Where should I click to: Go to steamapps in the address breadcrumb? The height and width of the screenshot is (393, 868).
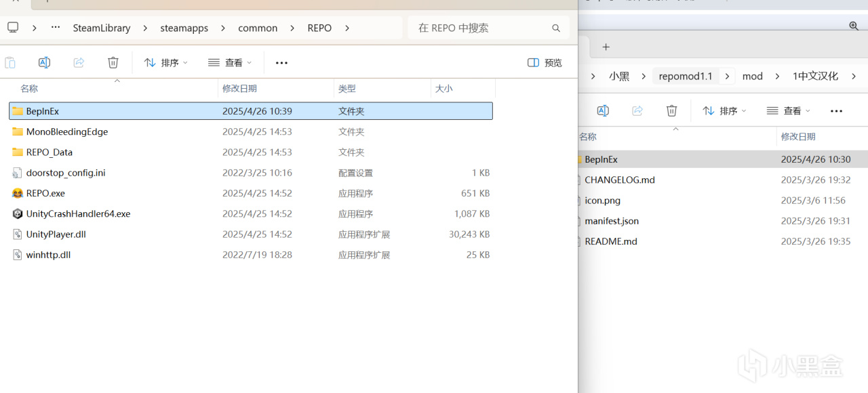pyautogui.click(x=184, y=28)
